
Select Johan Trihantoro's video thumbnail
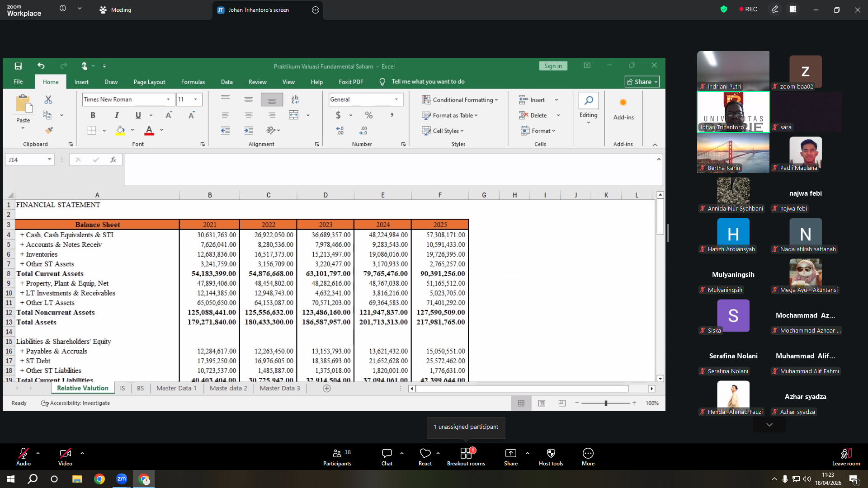pyautogui.click(x=733, y=112)
